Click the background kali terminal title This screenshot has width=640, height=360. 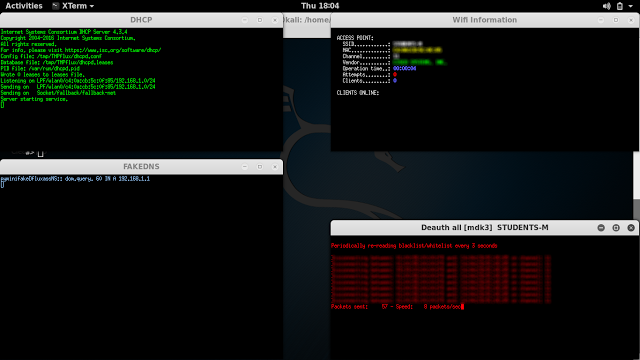point(307,20)
